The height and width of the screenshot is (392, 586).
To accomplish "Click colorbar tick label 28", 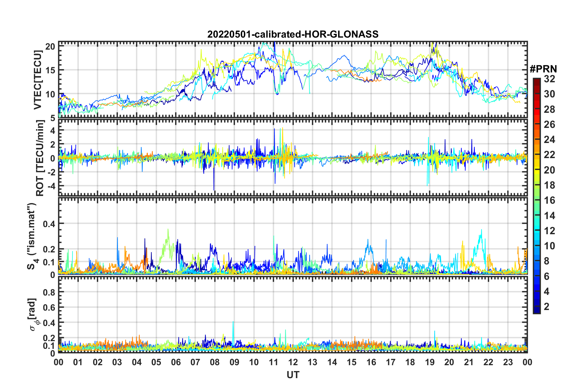I will (x=549, y=109).
